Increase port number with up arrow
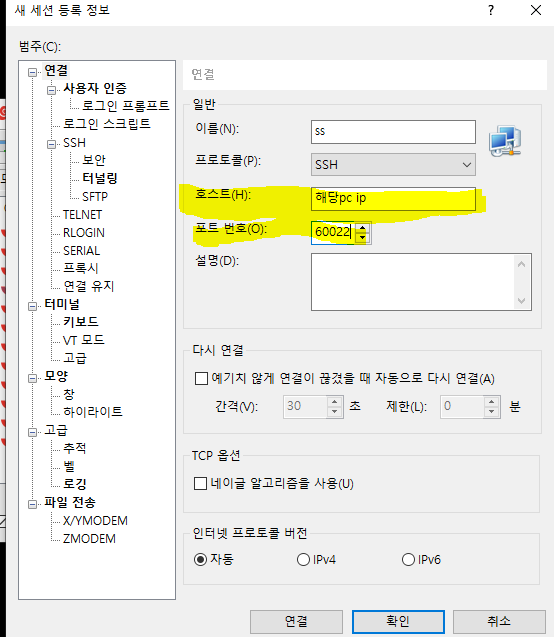This screenshot has height=637, width=554. [x=363, y=228]
